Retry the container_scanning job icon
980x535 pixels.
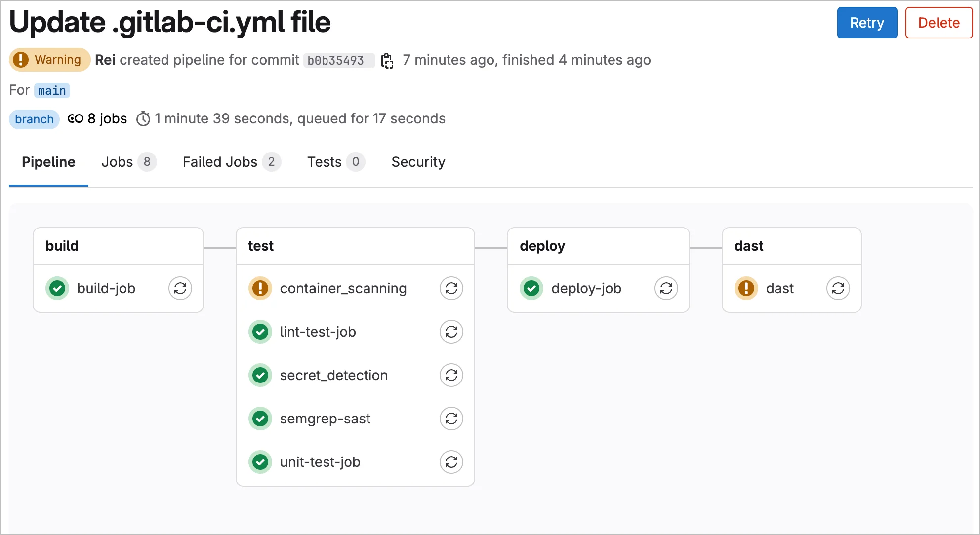coord(451,288)
